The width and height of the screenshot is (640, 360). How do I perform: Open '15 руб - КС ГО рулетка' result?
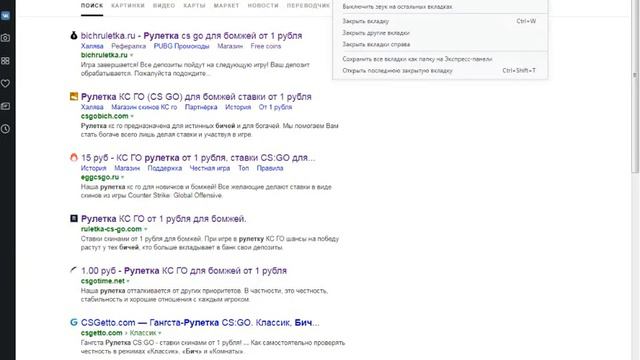[198, 158]
